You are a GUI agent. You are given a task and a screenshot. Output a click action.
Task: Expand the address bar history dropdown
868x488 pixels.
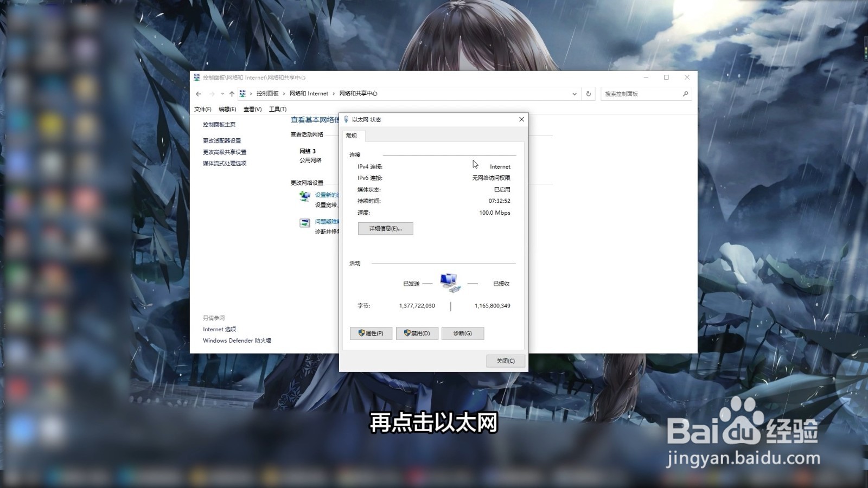click(575, 94)
